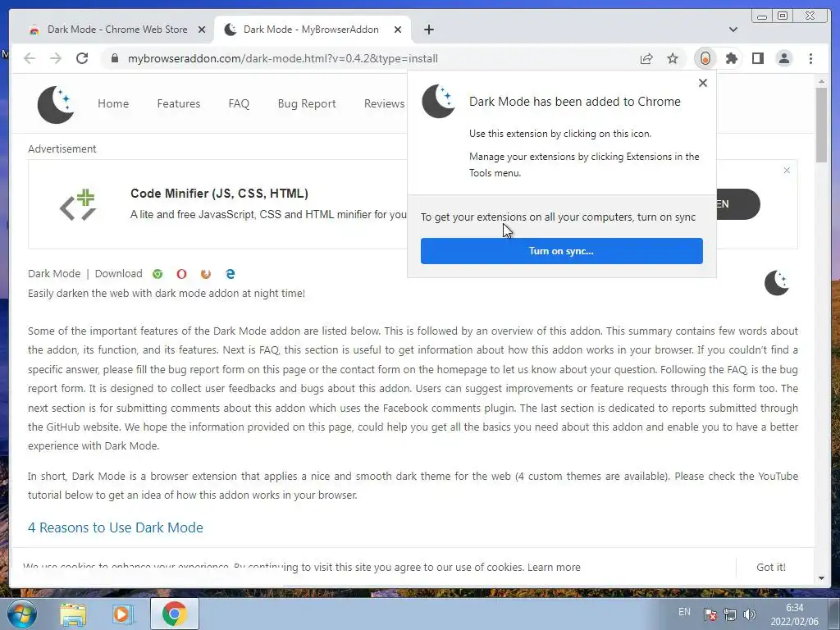The width and height of the screenshot is (840, 630).
Task: Open the network tray icon
Action: pos(729,614)
